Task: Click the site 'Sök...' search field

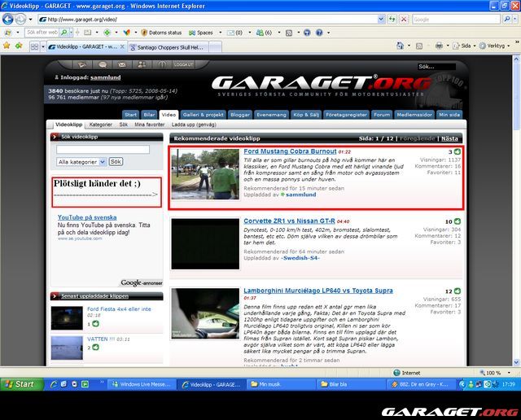Action: (x=436, y=67)
